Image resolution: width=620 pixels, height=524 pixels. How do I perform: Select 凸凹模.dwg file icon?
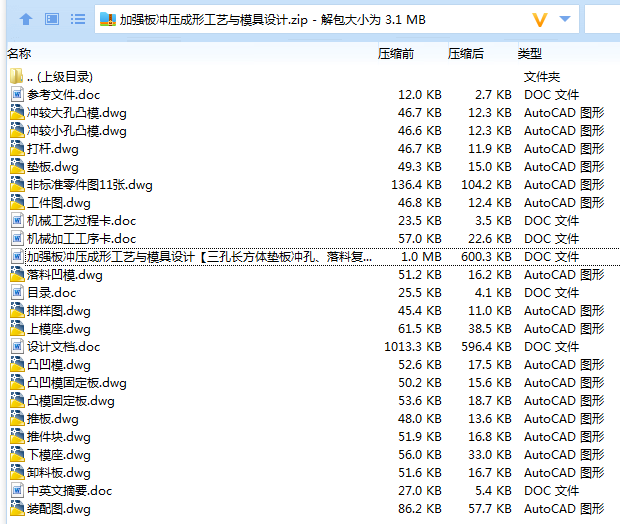click(17, 364)
